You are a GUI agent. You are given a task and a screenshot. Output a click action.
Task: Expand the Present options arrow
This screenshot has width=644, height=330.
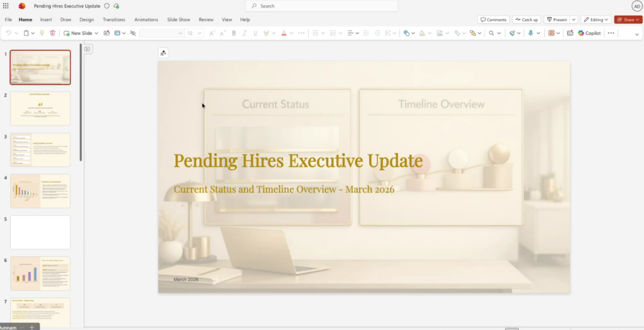[x=574, y=20]
